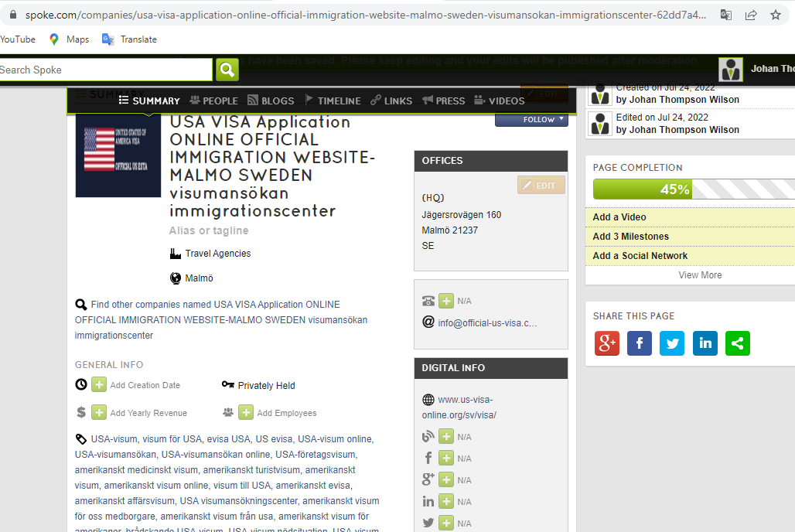Click the company logo thumbnail
This screenshot has width=795, height=532.
[118, 155]
